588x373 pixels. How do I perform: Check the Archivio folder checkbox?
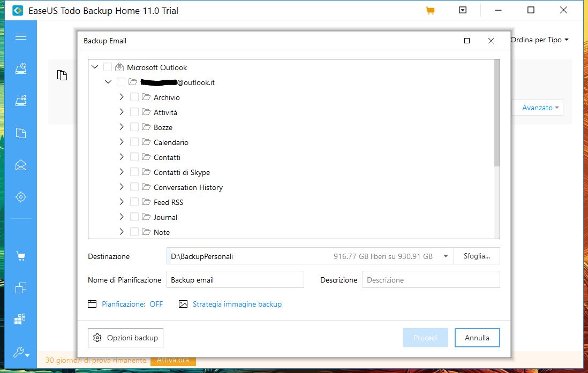click(x=134, y=97)
